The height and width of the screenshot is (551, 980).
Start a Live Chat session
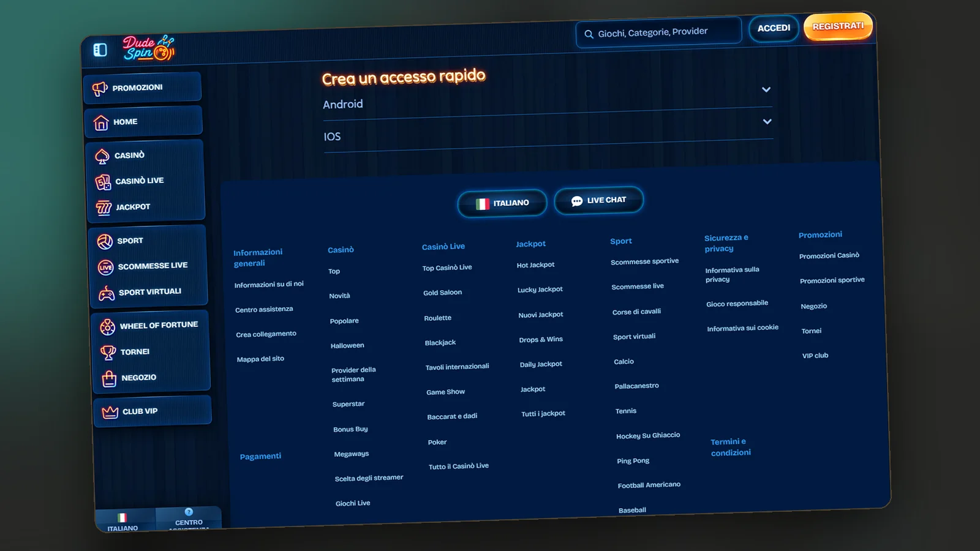[x=598, y=200]
